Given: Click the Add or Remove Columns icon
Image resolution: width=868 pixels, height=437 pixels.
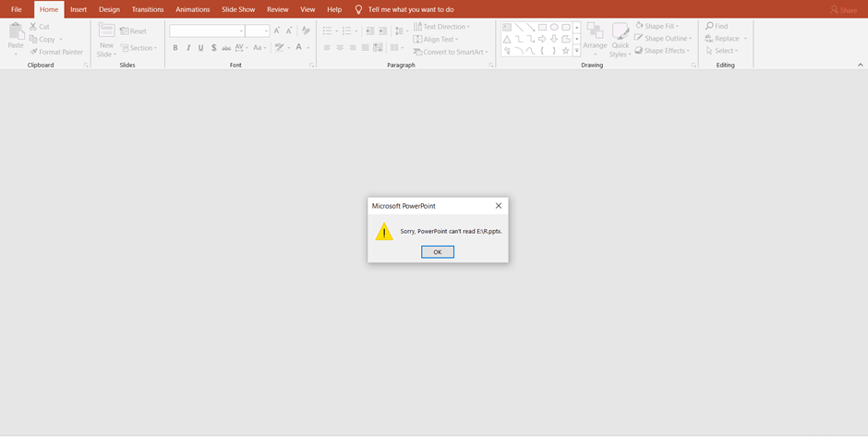Looking at the screenshot, I should click(396, 48).
